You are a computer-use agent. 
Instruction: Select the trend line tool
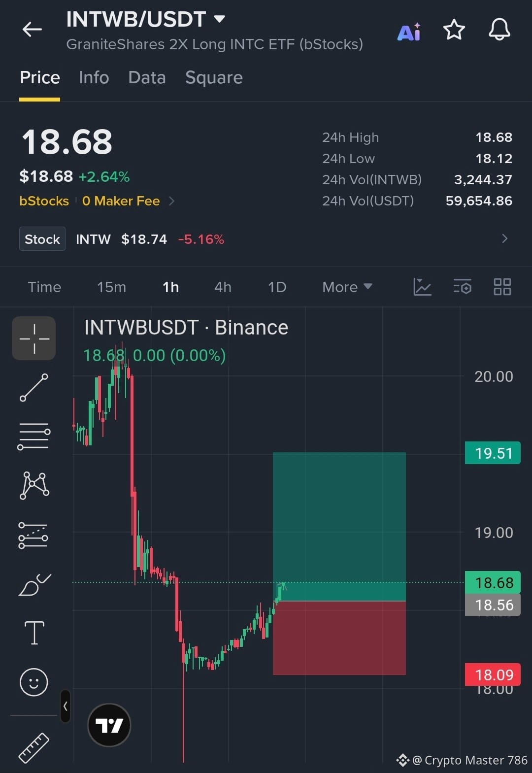34,388
